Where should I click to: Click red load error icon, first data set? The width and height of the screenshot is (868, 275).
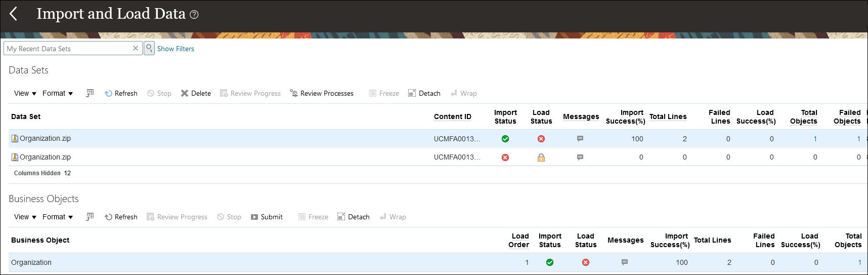(x=541, y=139)
